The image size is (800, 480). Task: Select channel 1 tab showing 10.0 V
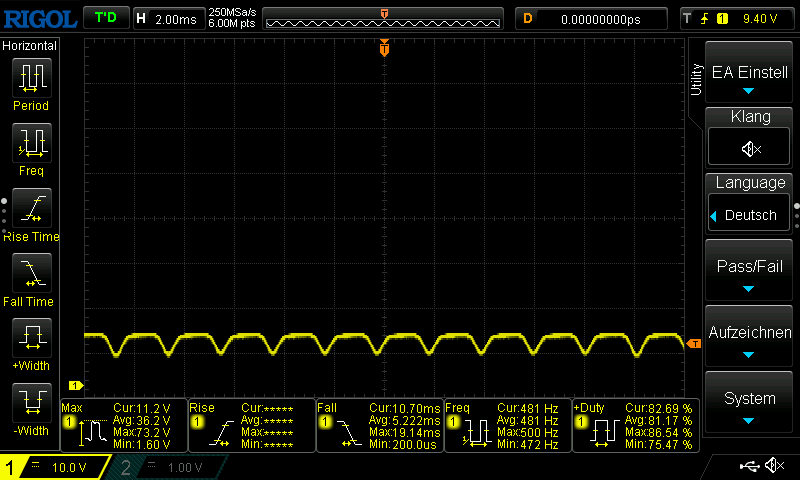click(55, 467)
